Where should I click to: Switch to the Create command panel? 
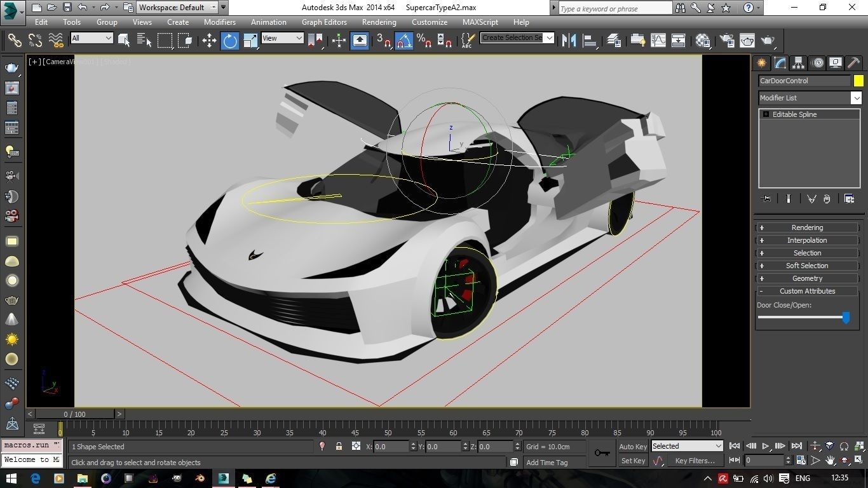[x=761, y=63]
